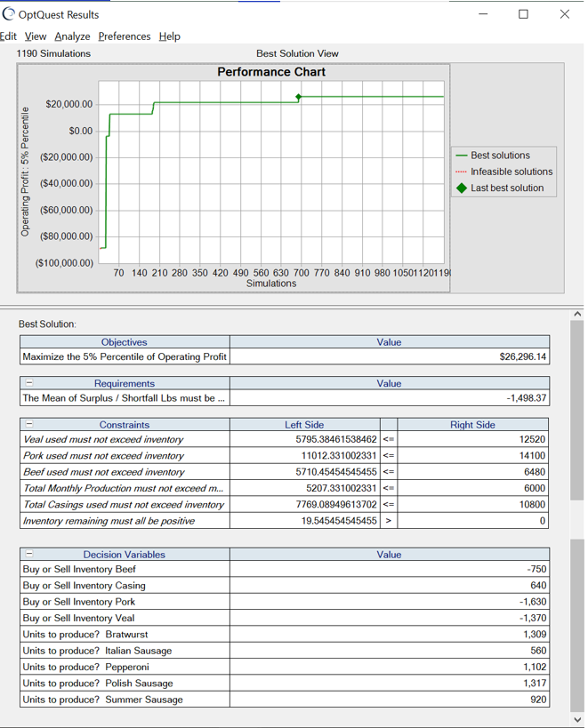Collapse the Requirements table section
The image size is (588, 728).
pyautogui.click(x=29, y=383)
